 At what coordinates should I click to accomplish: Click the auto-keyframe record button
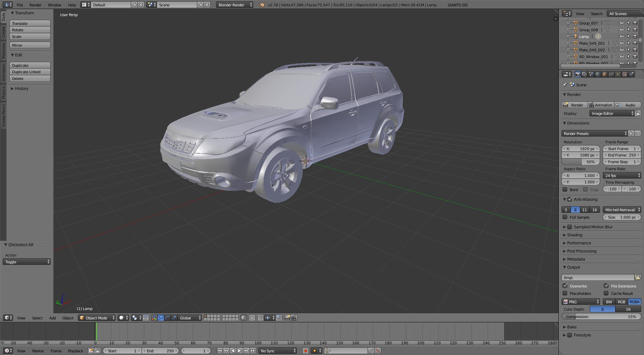(x=305, y=351)
